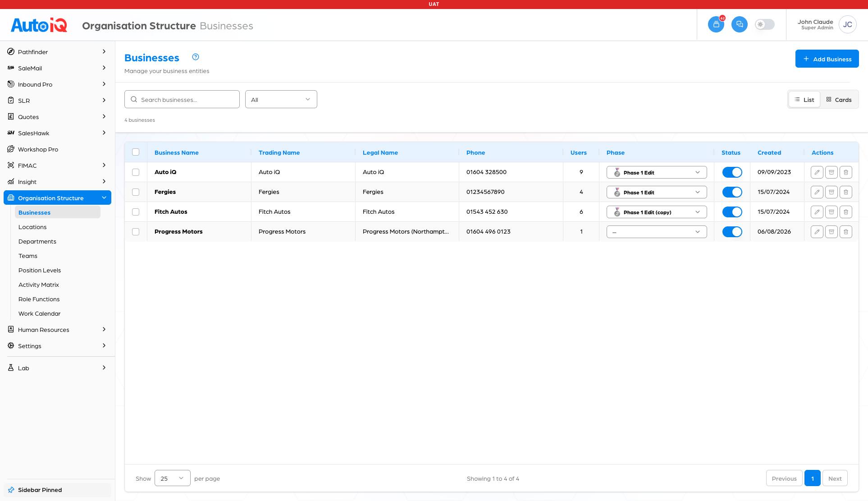Check the Auto iQ row checkbox
The image size is (868, 501).
136,172
